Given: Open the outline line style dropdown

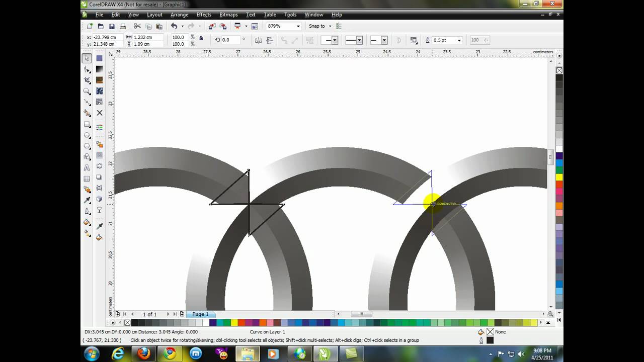Looking at the screenshot, I should click(x=359, y=40).
